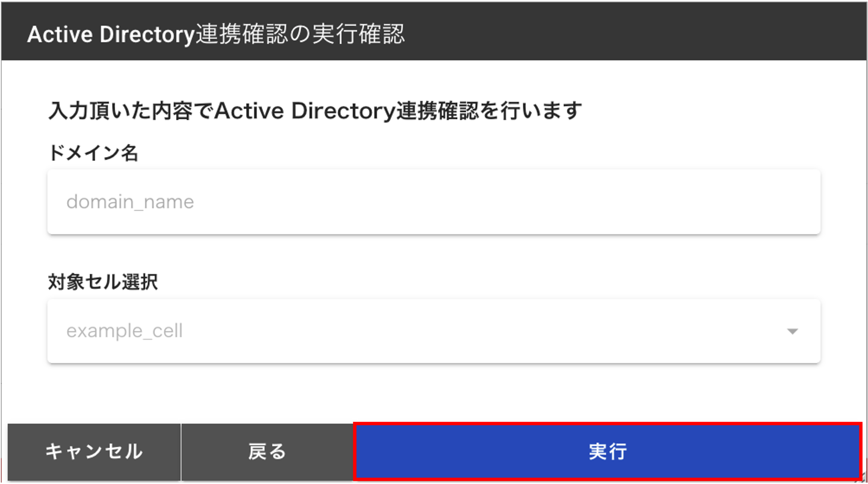The image size is (868, 484).
Task: Expand the cell selection combo box
Action: (434, 331)
